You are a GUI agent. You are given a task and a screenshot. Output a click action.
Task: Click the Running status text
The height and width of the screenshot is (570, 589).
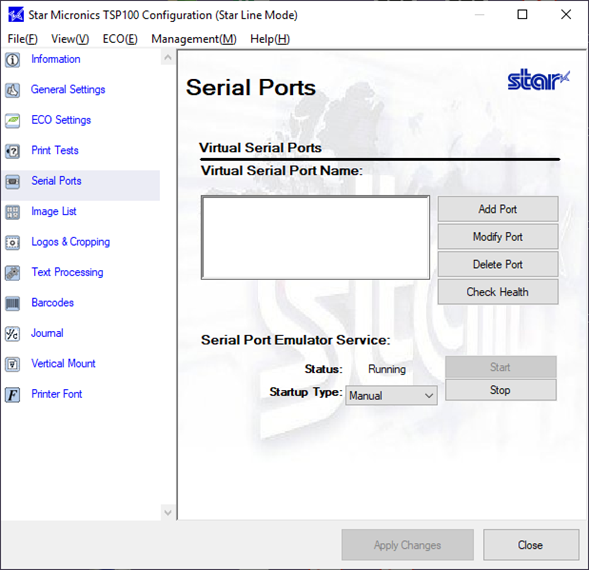point(387,369)
